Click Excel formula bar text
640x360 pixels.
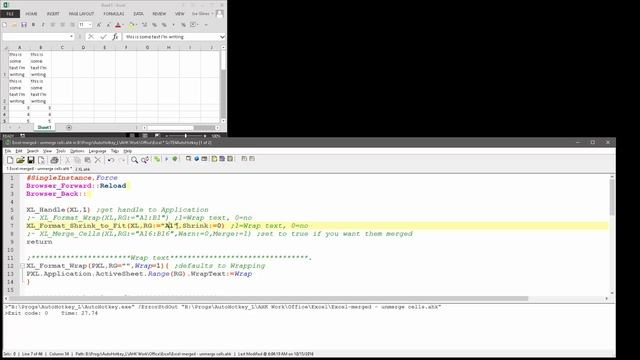click(155, 37)
